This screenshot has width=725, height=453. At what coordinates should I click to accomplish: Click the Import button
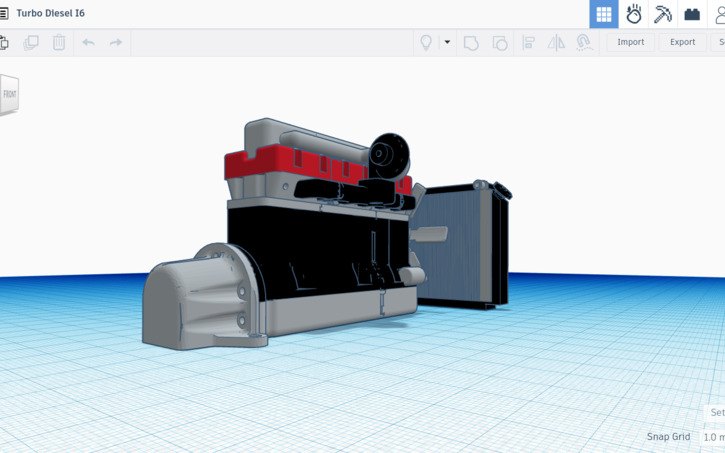point(630,42)
